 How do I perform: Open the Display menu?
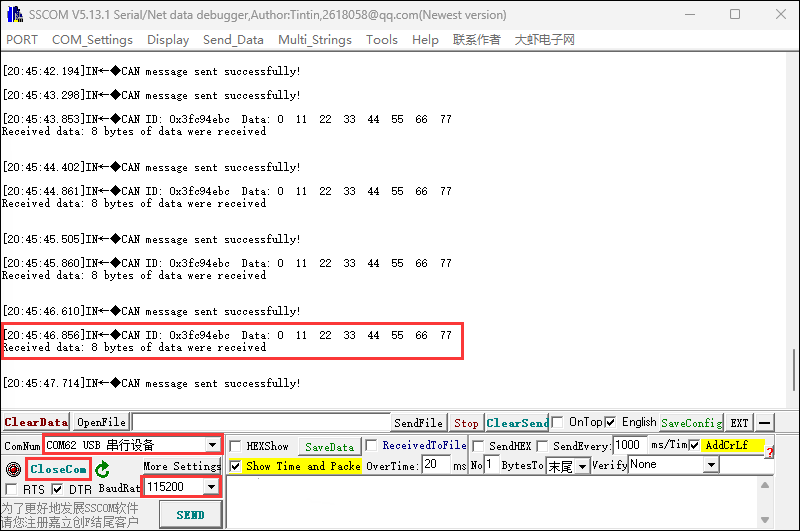point(168,40)
